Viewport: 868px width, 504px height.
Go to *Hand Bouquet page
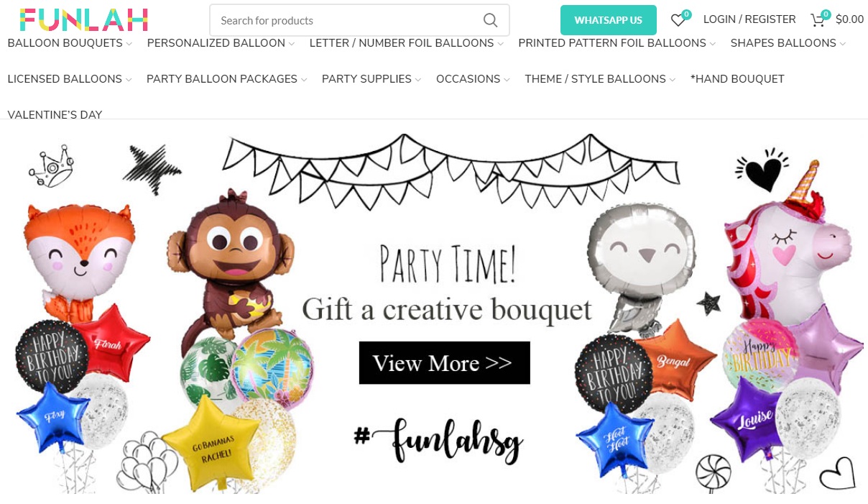(737, 79)
